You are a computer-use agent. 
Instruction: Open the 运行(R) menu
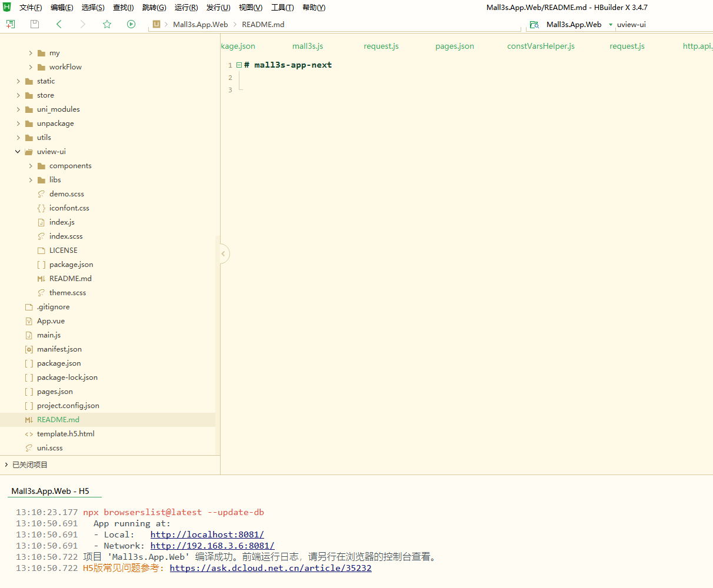186,8
